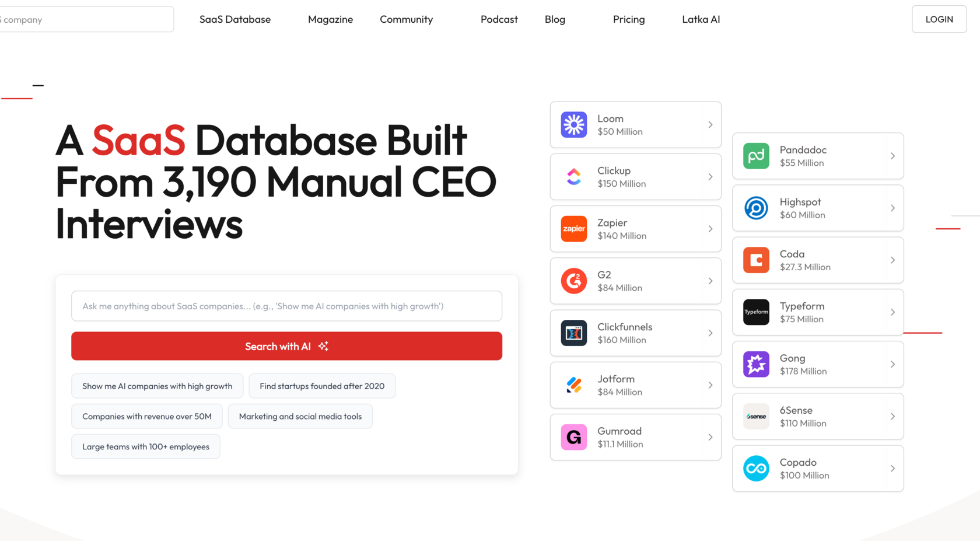Click the 6Sense logo icon
The image size is (980, 541).
756,417
